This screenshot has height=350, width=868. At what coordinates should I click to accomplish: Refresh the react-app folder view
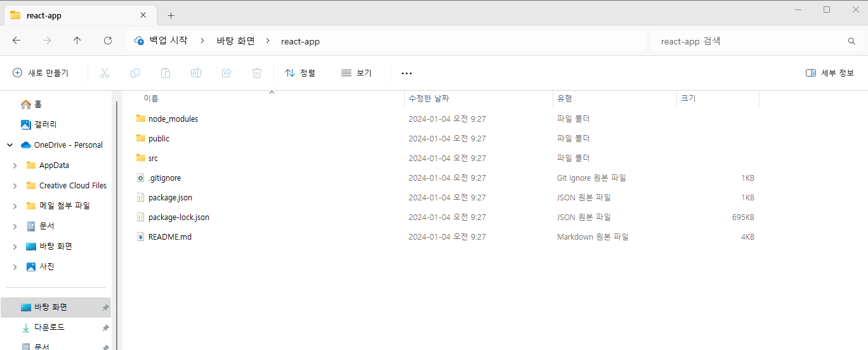(x=108, y=41)
